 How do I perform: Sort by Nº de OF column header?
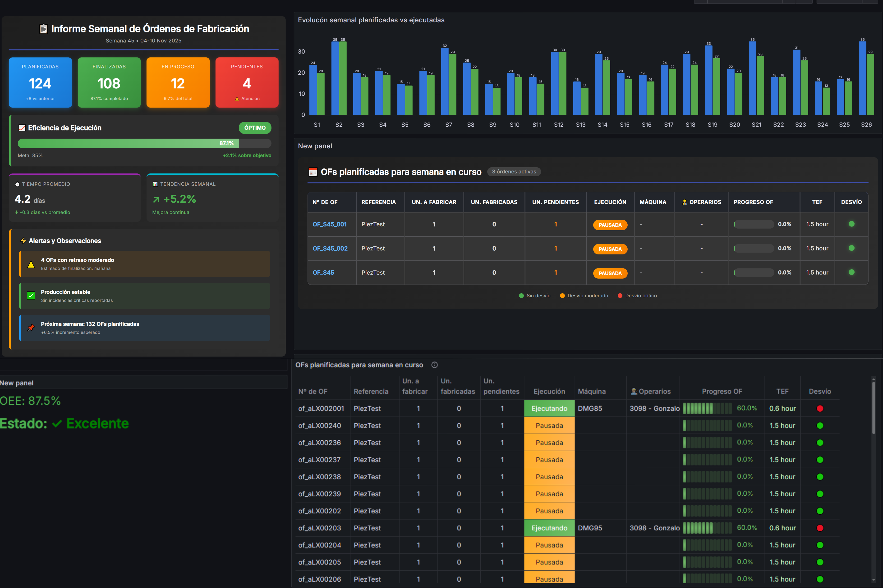click(313, 391)
